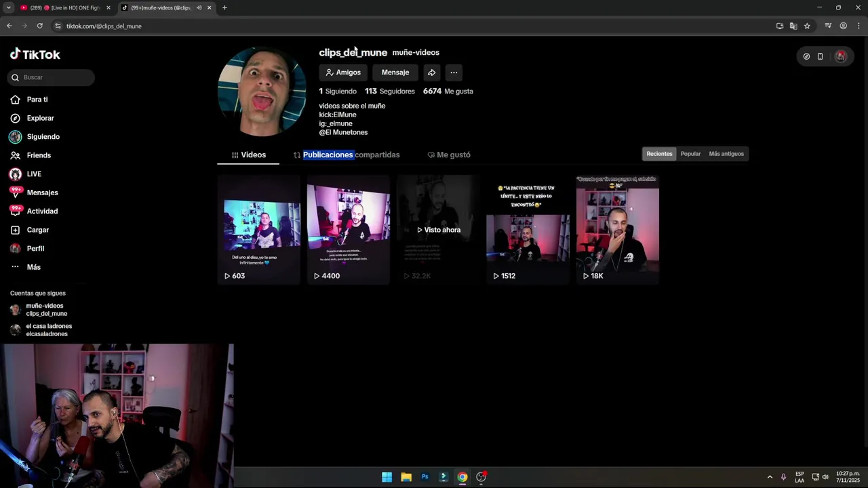Open Chrome three-dot menu

pyautogui.click(x=859, y=26)
